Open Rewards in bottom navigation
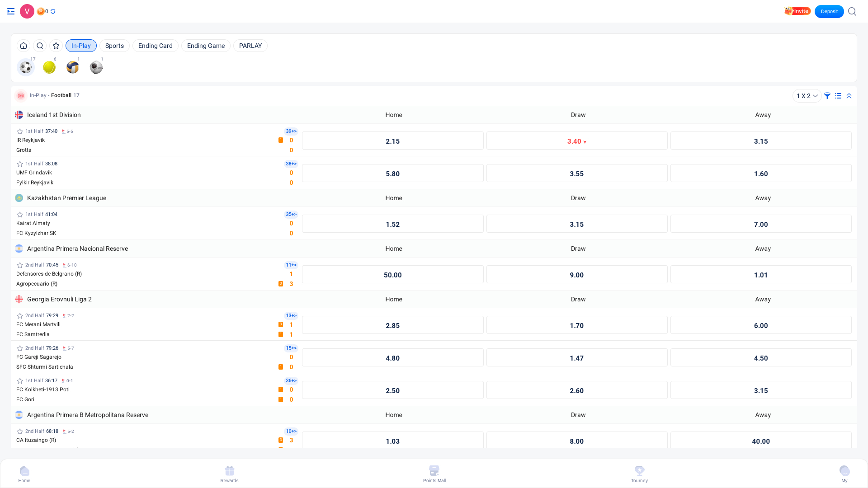The width and height of the screenshot is (868, 488). click(230, 474)
